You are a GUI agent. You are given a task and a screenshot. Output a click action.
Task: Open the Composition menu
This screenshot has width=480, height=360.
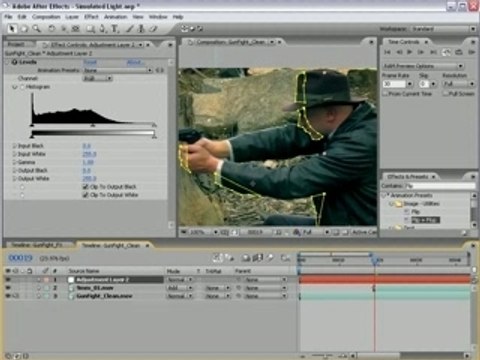pyautogui.click(x=46, y=17)
